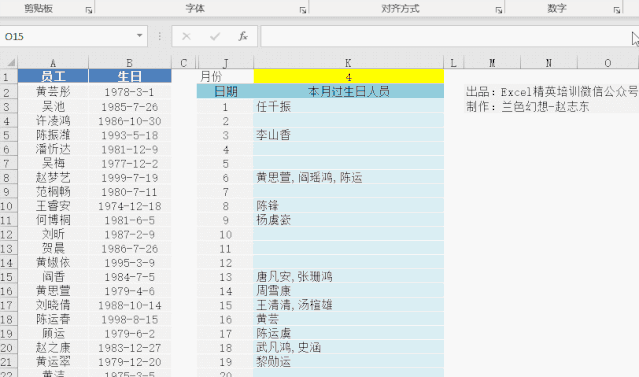Select cell listing 黄思萱, 阎瑶鸿, 陈运
639x377 pixels.
(x=348, y=178)
